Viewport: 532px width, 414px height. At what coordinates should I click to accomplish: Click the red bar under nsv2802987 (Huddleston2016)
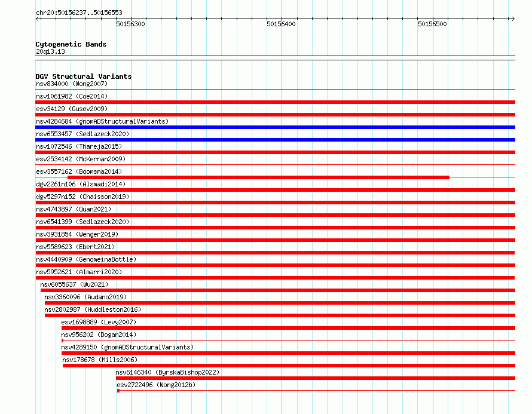280,315
